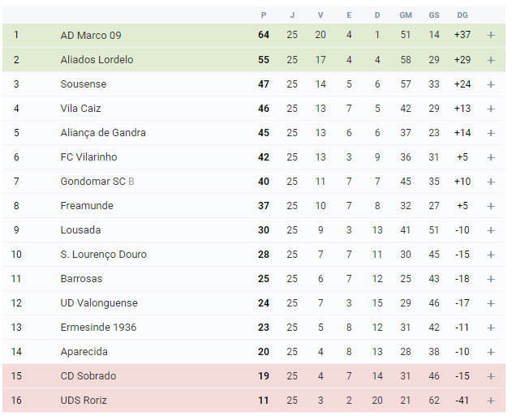Click the UD Valonguense team name
The image size is (512, 420).
click(x=99, y=303)
